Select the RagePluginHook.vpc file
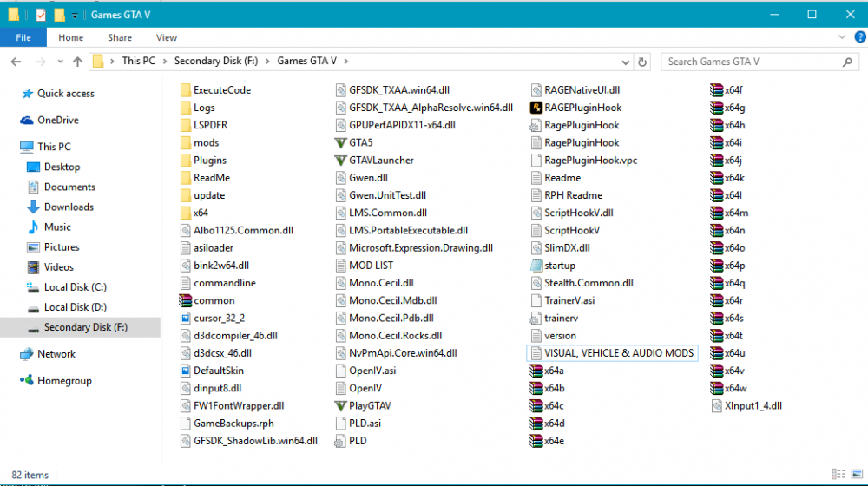 [584, 161]
